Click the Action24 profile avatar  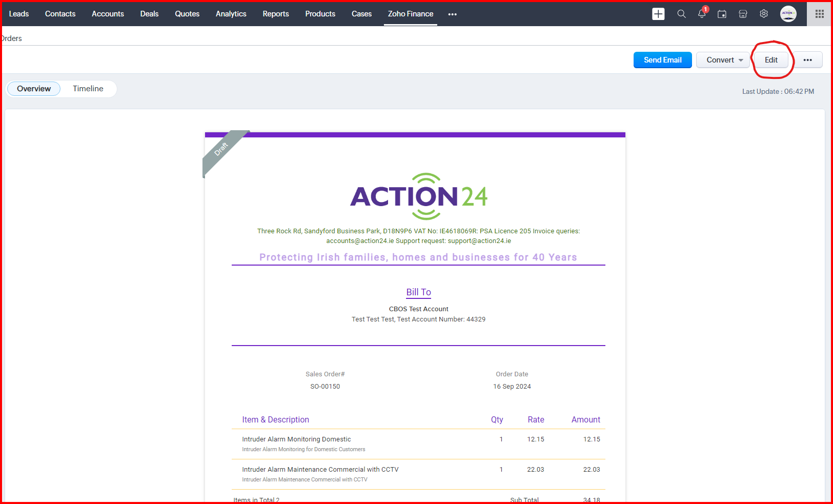788,14
